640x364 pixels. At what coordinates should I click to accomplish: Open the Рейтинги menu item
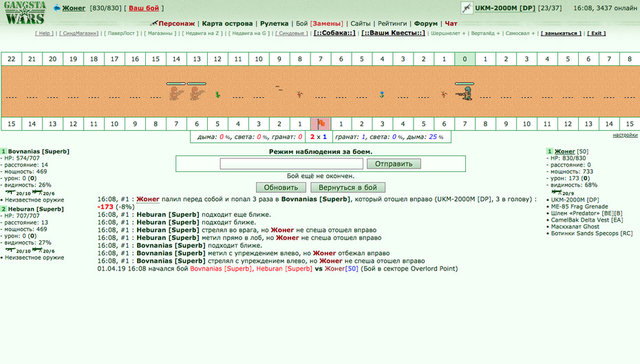point(392,23)
